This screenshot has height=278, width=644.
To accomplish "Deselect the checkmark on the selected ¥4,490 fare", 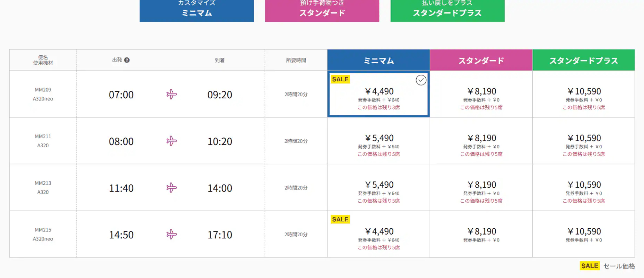I will [421, 80].
